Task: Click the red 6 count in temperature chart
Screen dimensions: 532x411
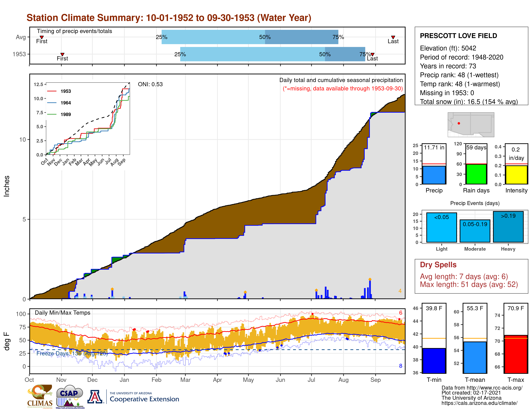Action: [x=400, y=313]
